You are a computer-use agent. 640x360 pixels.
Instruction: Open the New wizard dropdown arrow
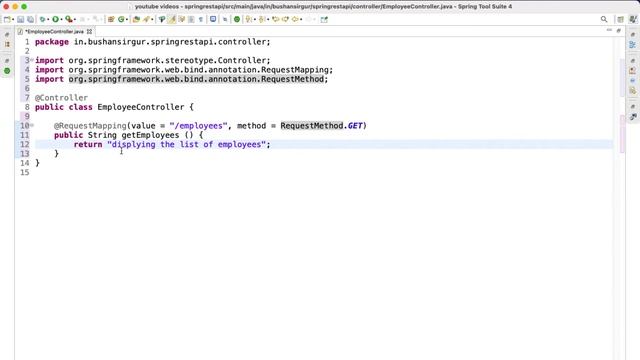pyautogui.click(x=13, y=20)
